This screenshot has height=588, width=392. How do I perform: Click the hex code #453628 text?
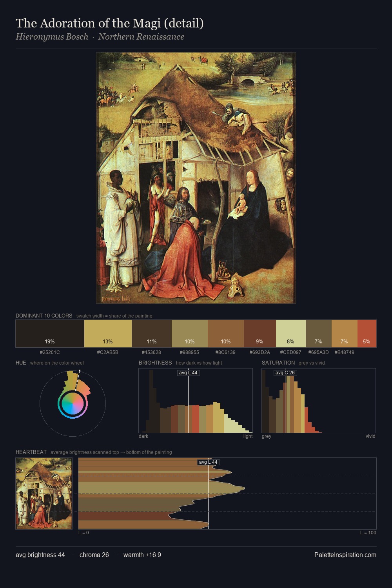tap(151, 352)
